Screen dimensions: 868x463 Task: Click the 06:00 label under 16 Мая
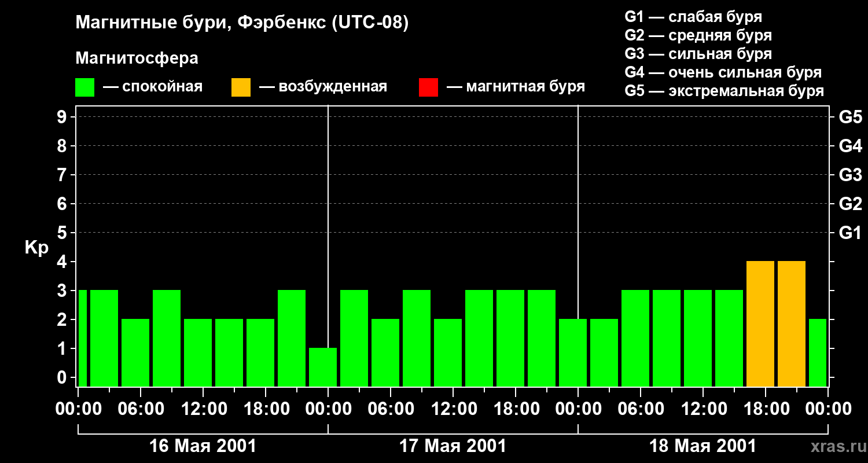pyautogui.click(x=141, y=409)
